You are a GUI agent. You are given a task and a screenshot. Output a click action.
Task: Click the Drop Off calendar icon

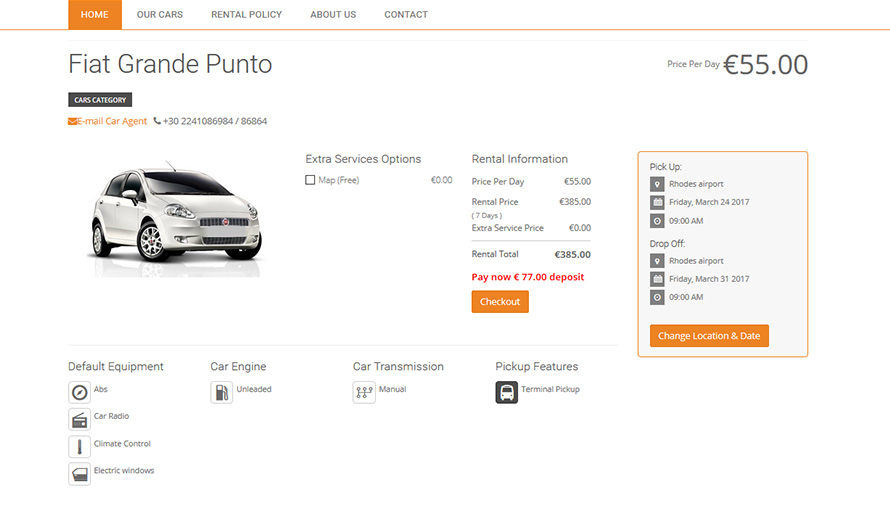pyautogui.click(x=657, y=279)
